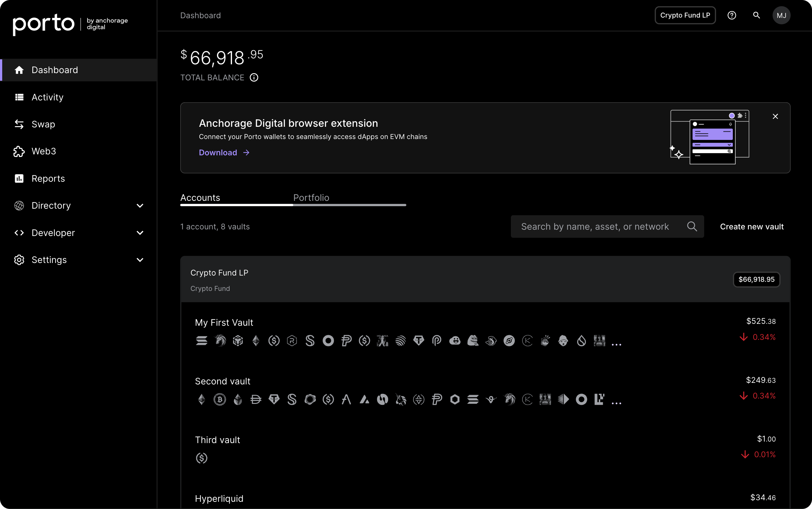This screenshot has height=509, width=812.
Task: Click the Tether icon in My First Vault
Action: (419, 341)
